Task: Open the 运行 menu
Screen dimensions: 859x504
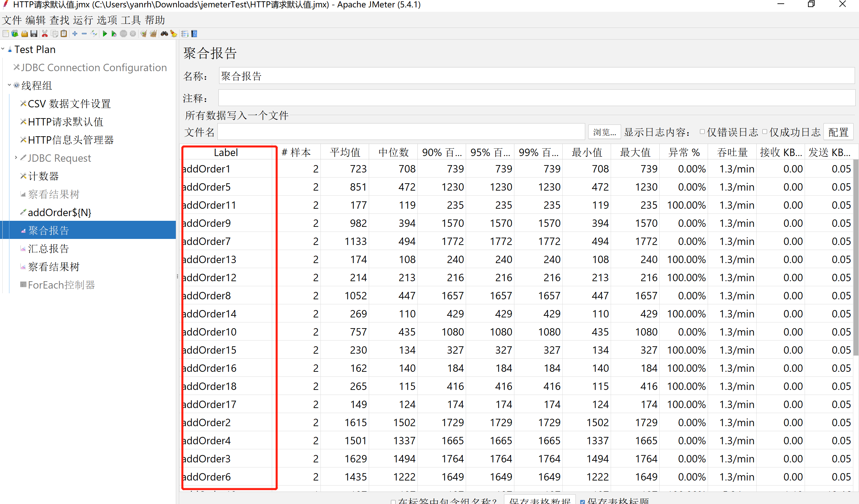Action: tap(83, 20)
